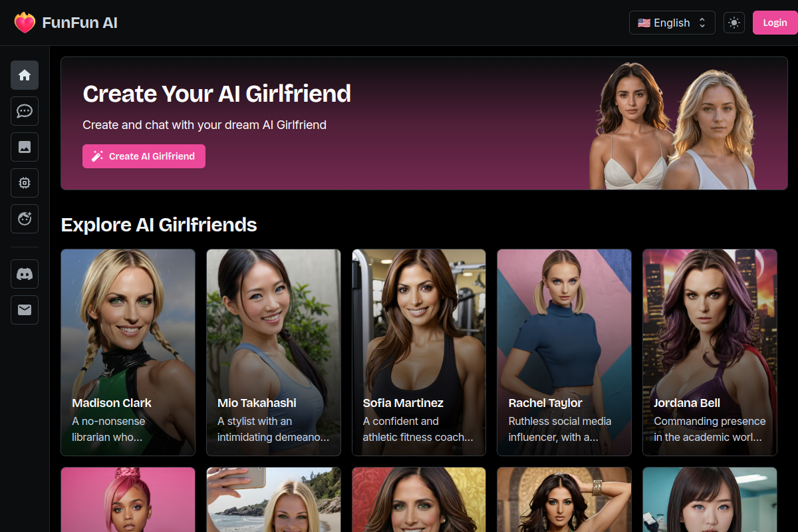Open the chat bubble sidebar icon
Screen dimensions: 798x532
pyautogui.click(x=25, y=111)
